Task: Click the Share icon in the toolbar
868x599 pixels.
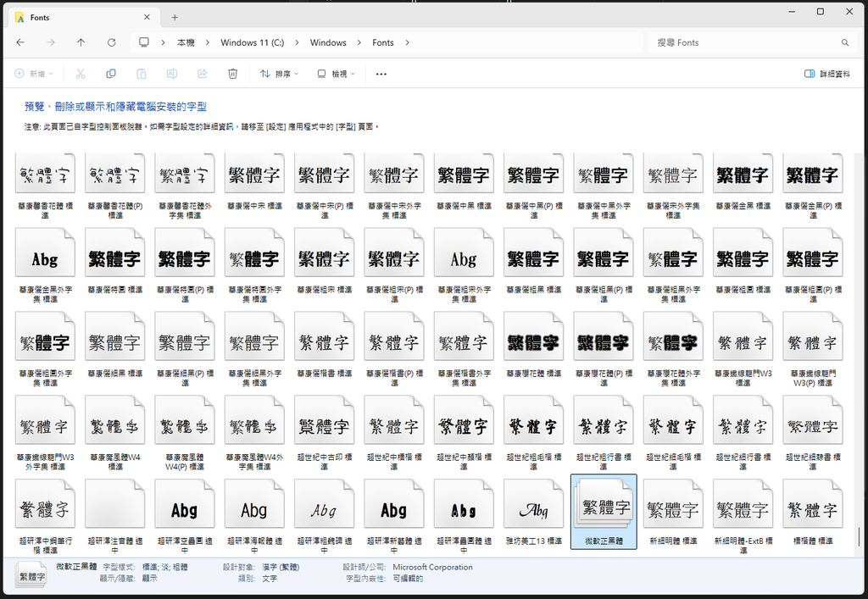Action: point(202,74)
